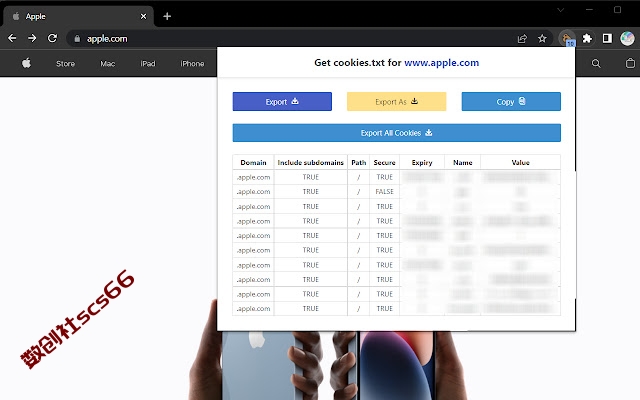Click the Domain column header

pyautogui.click(x=253, y=162)
